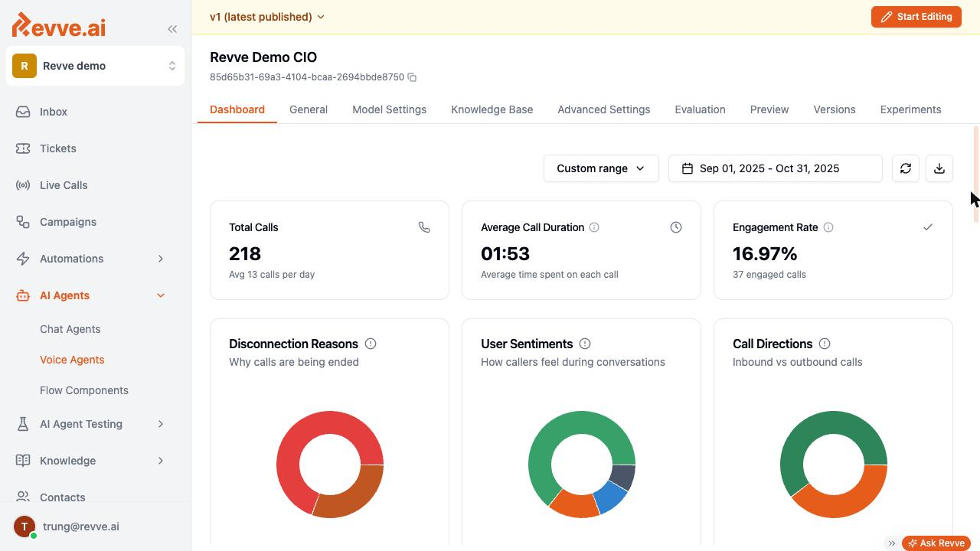This screenshot has height=551, width=980.
Task: Click the date range field Sep 01 - Oct 31
Action: click(776, 168)
